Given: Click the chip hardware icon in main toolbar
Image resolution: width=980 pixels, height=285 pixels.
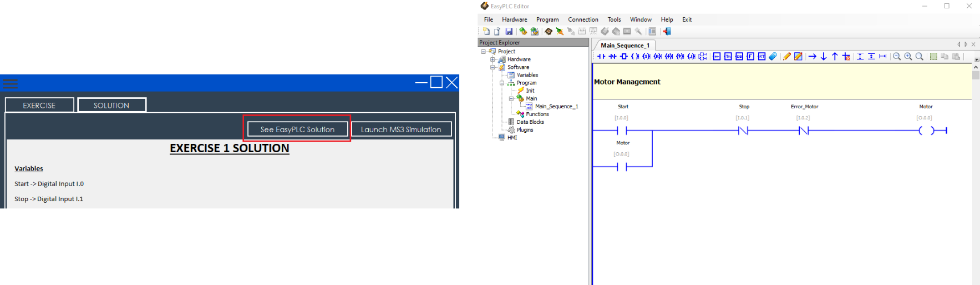Looking at the screenshot, I should coord(549,31).
